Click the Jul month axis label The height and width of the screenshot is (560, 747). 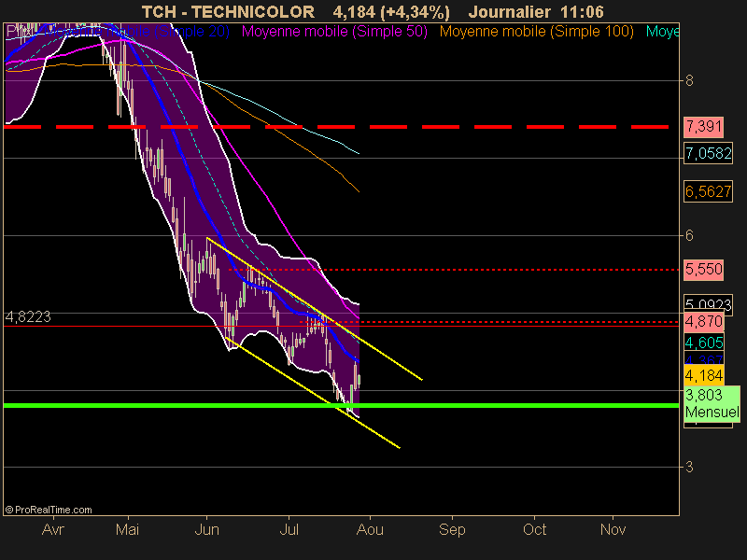click(x=289, y=529)
